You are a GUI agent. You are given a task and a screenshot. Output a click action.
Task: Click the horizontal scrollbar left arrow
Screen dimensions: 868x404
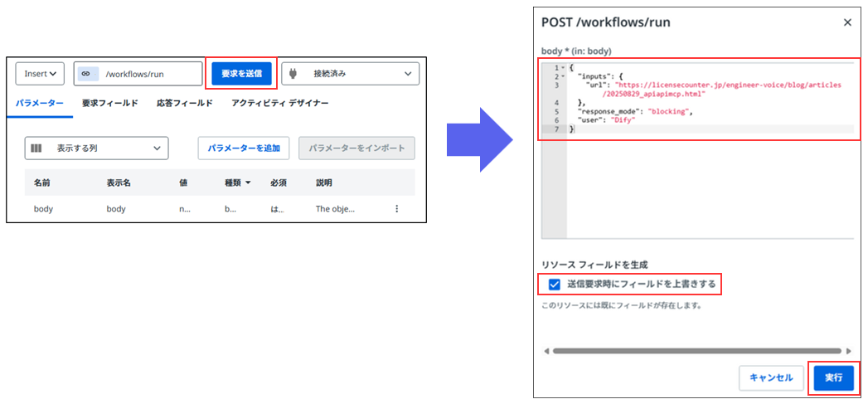tap(546, 351)
